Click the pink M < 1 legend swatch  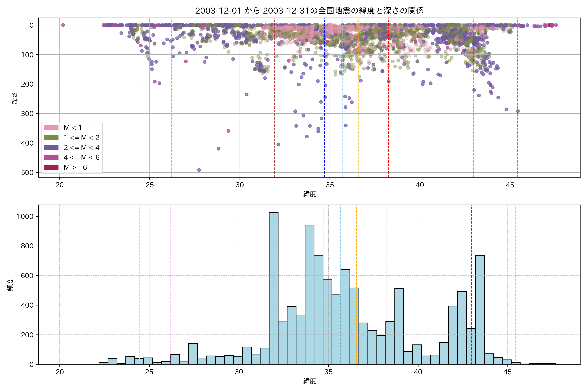pos(51,128)
